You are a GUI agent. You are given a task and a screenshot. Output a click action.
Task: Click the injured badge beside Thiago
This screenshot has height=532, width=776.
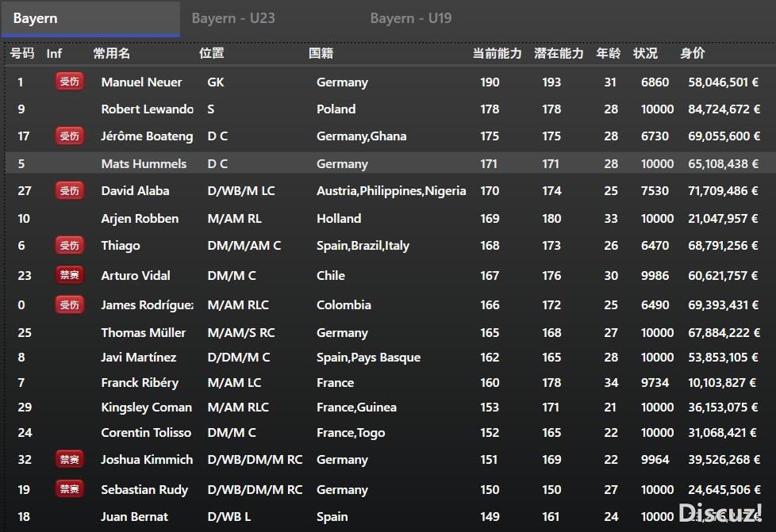(x=69, y=245)
